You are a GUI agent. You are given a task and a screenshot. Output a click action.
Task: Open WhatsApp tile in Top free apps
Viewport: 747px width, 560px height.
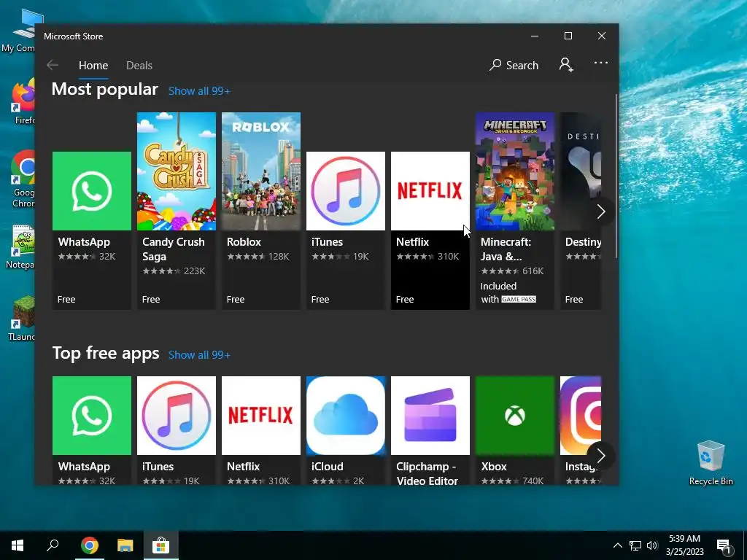tap(91, 430)
